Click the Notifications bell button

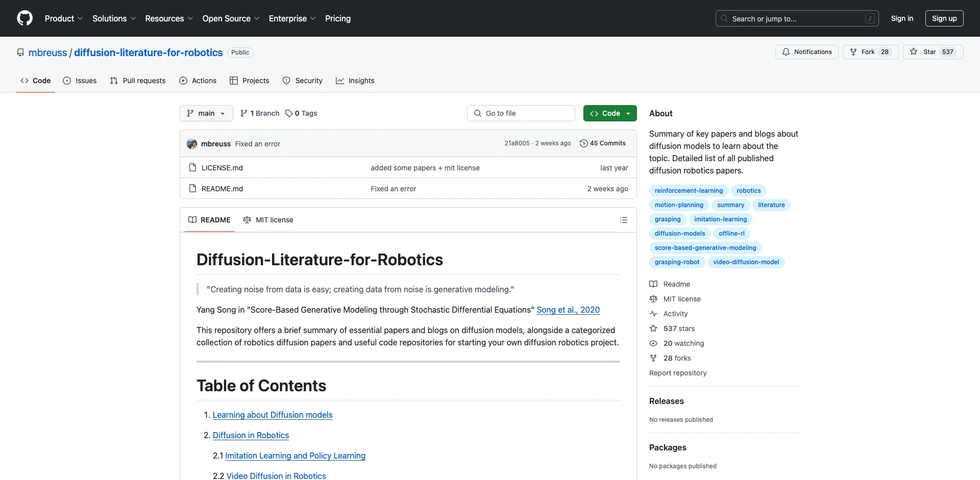coord(806,52)
